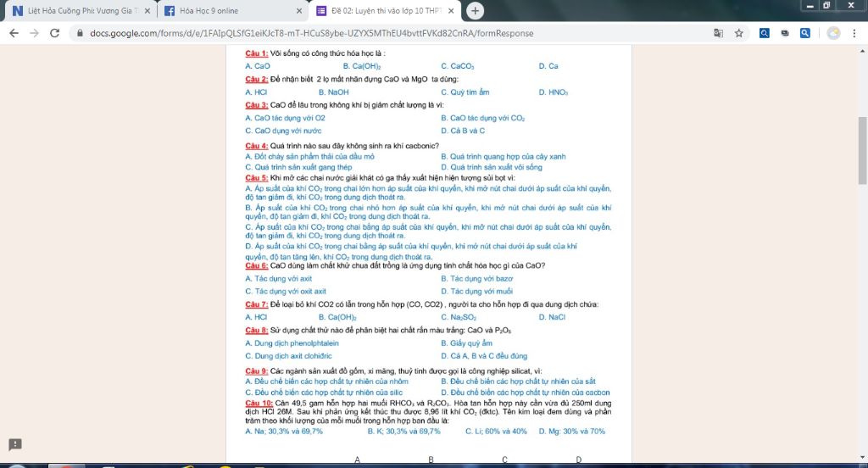Click answer A. HCl in Câu 2

pyautogui.click(x=256, y=92)
